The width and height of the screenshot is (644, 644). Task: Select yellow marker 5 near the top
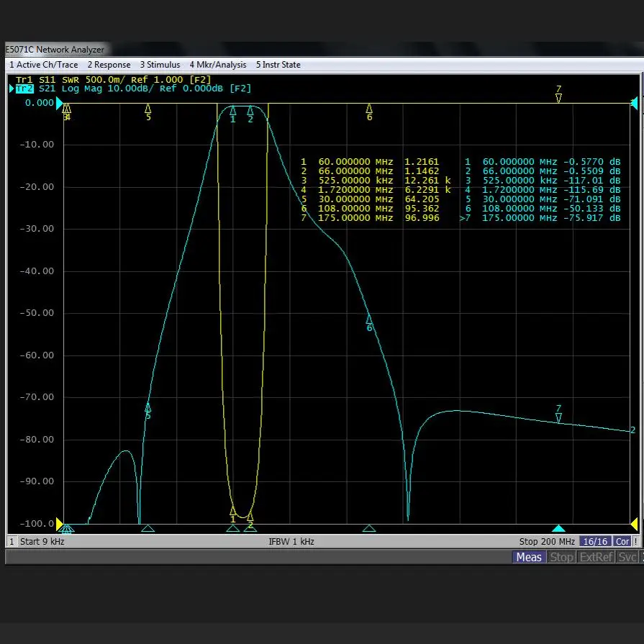pyautogui.click(x=148, y=108)
